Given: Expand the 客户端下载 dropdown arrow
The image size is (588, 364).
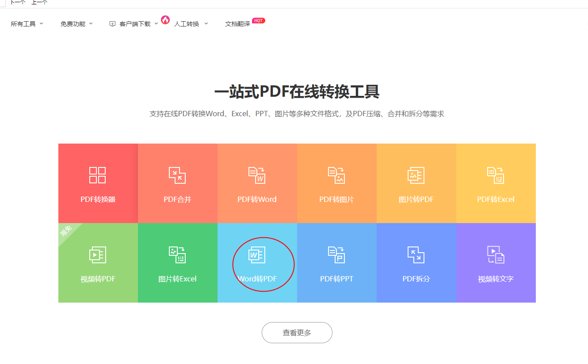Looking at the screenshot, I should 156,23.
